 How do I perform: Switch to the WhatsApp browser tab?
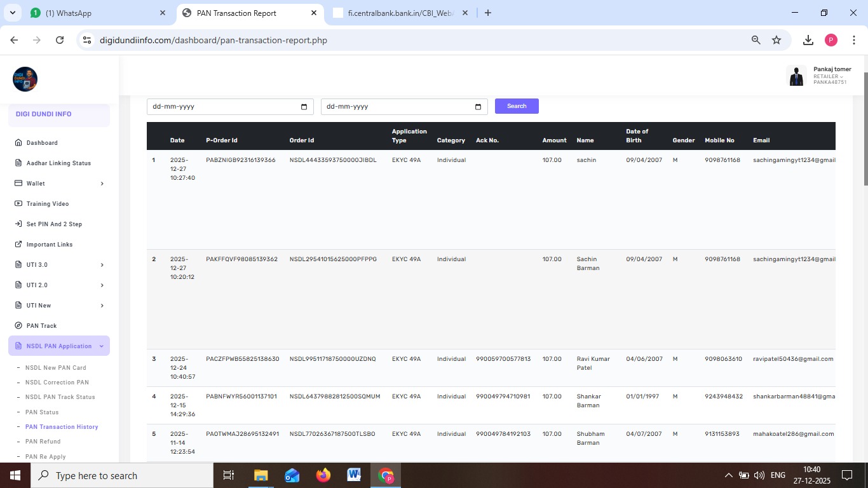pyautogui.click(x=95, y=13)
